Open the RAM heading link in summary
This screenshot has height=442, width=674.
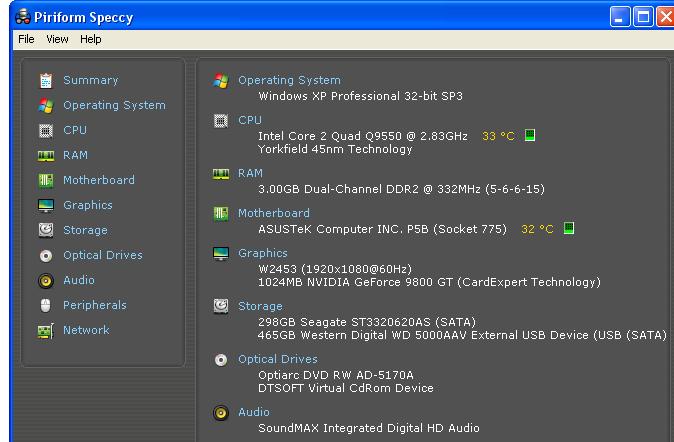[x=250, y=173]
